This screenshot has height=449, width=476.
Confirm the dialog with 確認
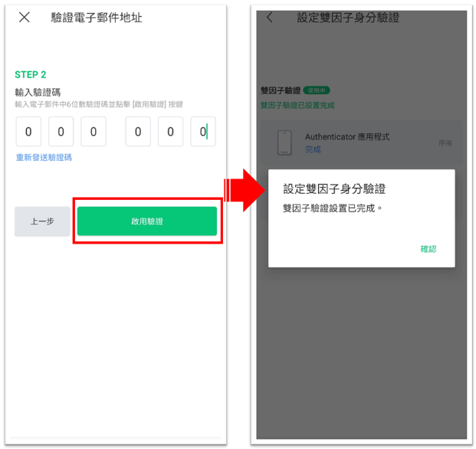pyautogui.click(x=428, y=249)
